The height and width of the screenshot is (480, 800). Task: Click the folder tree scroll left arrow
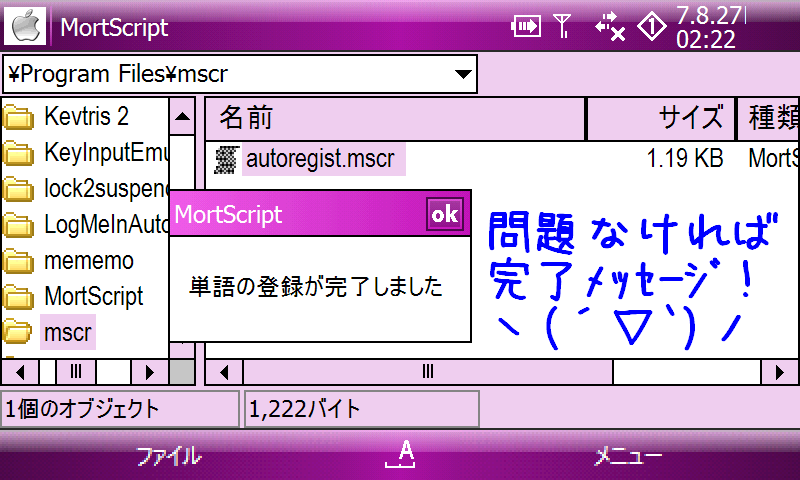[x=20, y=372]
